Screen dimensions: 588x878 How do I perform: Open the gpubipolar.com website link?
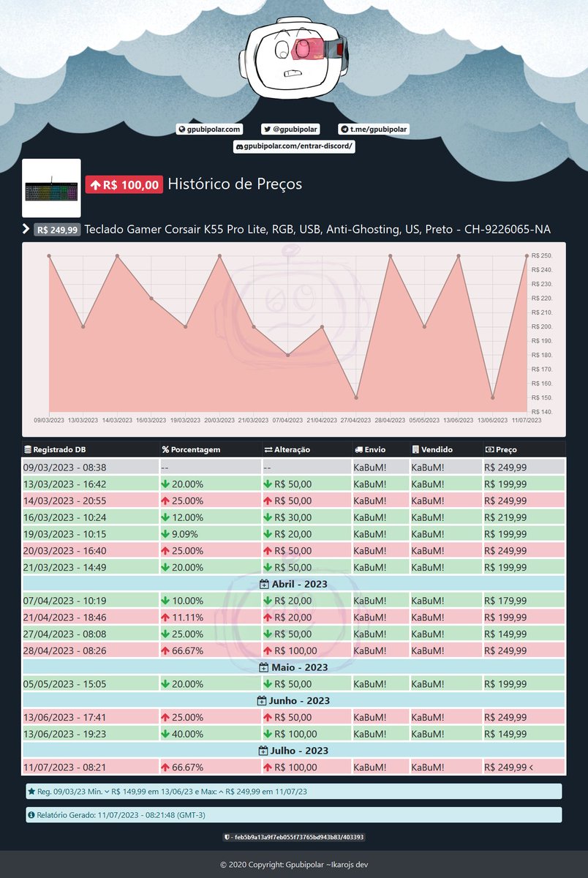[209, 129]
